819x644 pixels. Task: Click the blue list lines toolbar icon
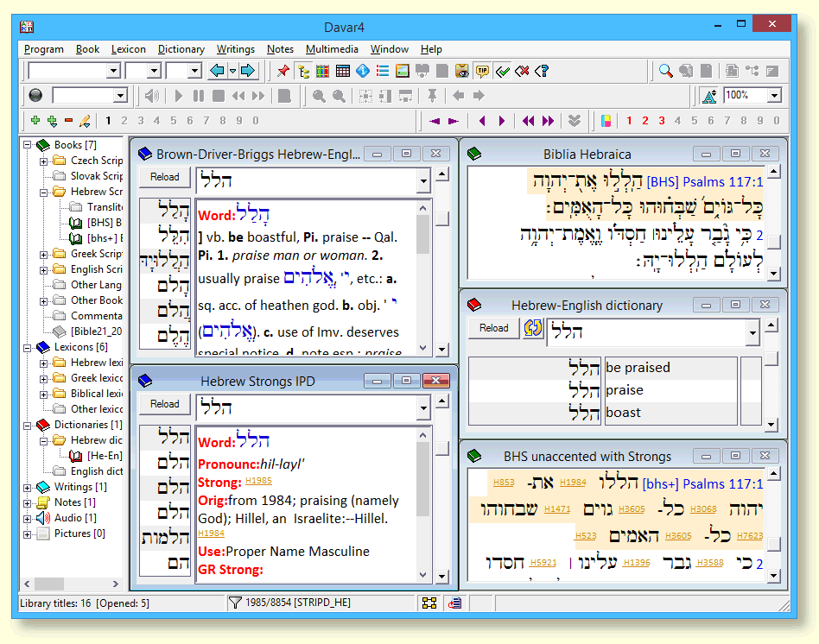tap(383, 71)
